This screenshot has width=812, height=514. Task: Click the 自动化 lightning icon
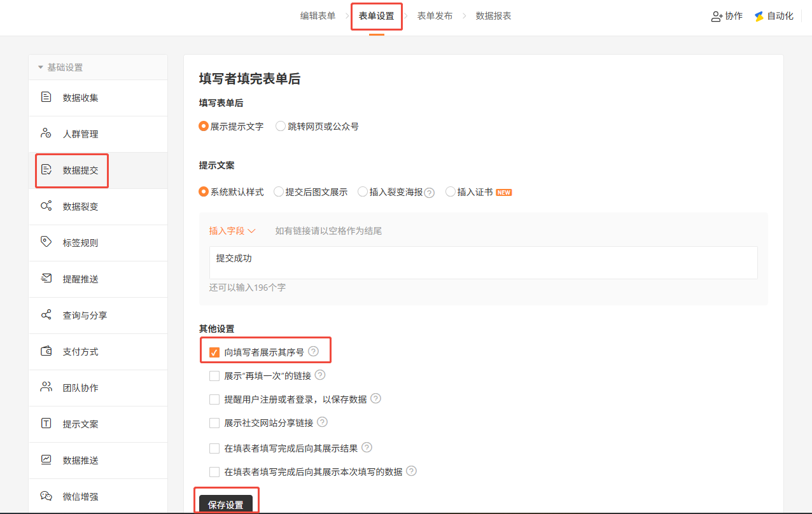click(759, 16)
